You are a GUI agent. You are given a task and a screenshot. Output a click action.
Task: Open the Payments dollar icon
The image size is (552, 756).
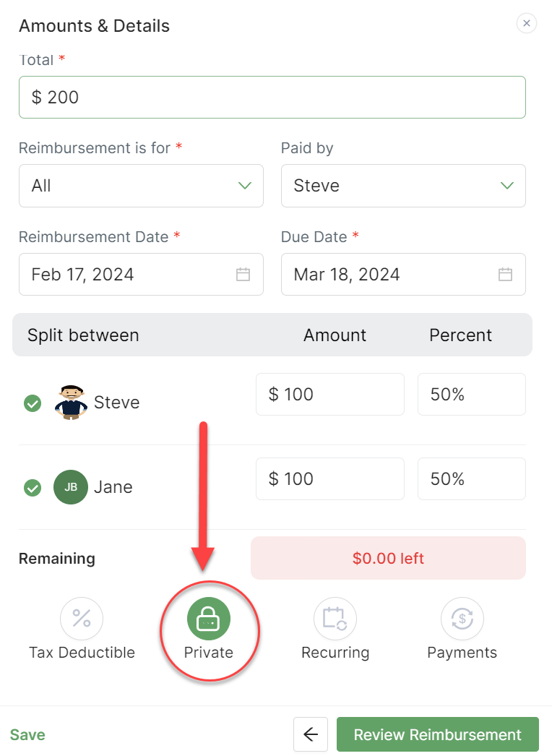[462, 619]
